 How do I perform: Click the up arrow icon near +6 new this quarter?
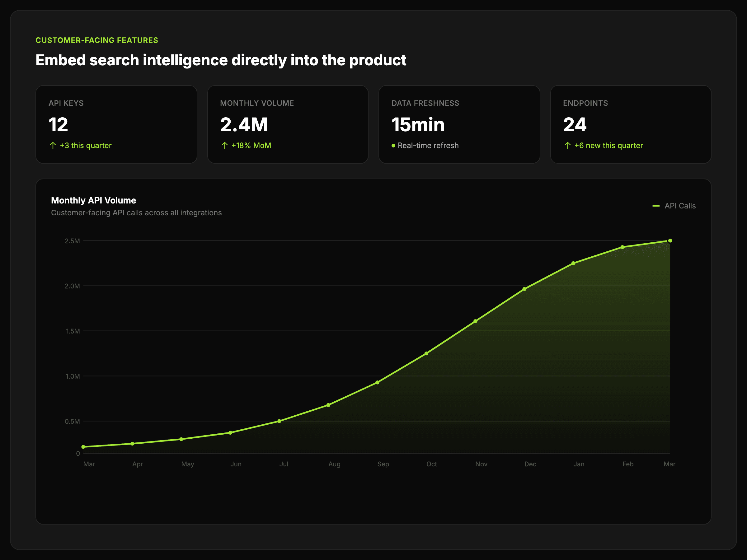point(567,146)
